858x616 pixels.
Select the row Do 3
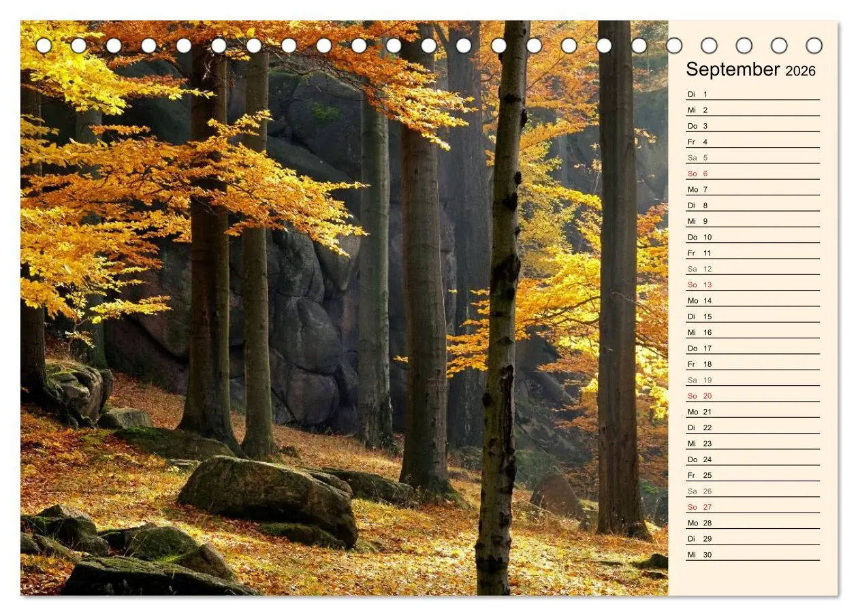[x=752, y=125]
